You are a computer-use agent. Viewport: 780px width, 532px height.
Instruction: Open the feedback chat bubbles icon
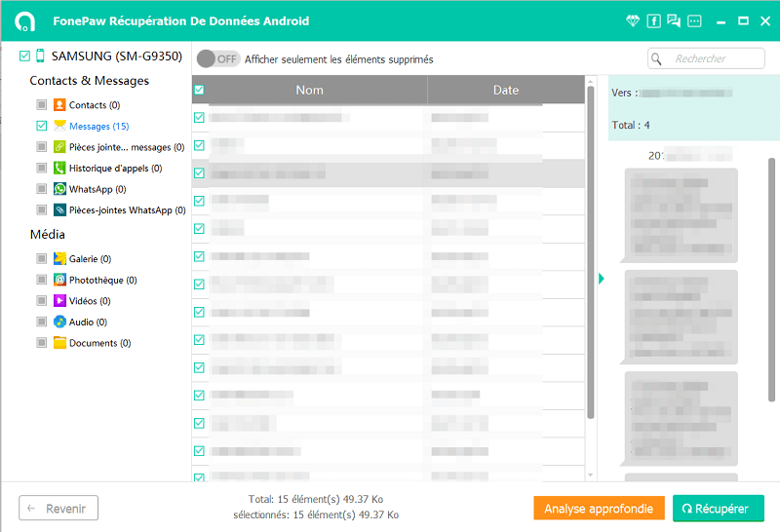click(674, 20)
